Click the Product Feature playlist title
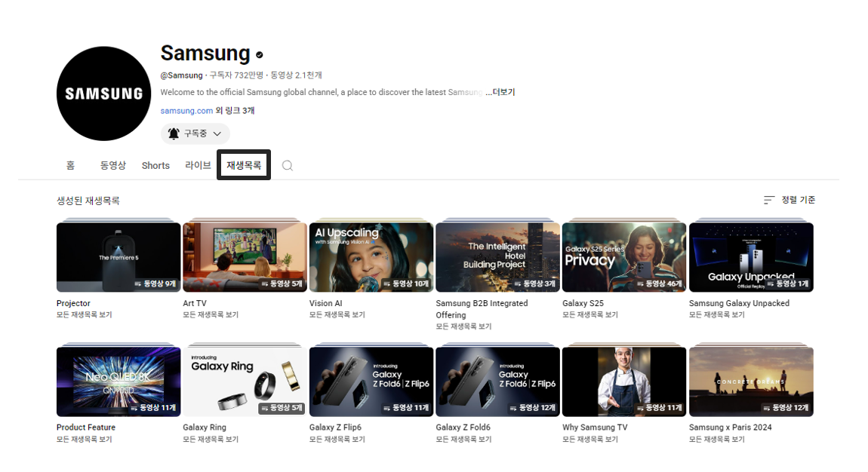 [86, 428]
